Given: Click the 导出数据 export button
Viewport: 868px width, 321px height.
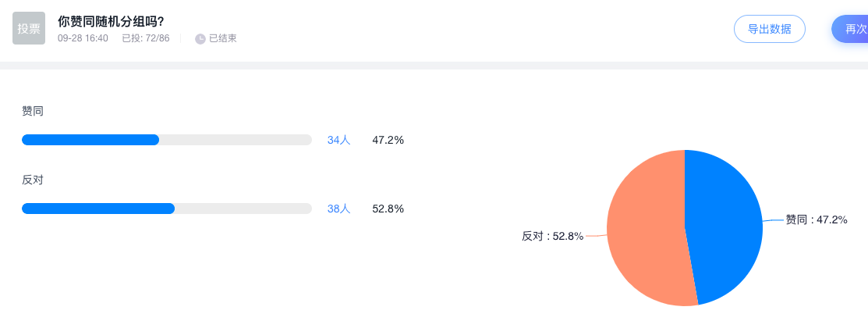Looking at the screenshot, I should [769, 30].
